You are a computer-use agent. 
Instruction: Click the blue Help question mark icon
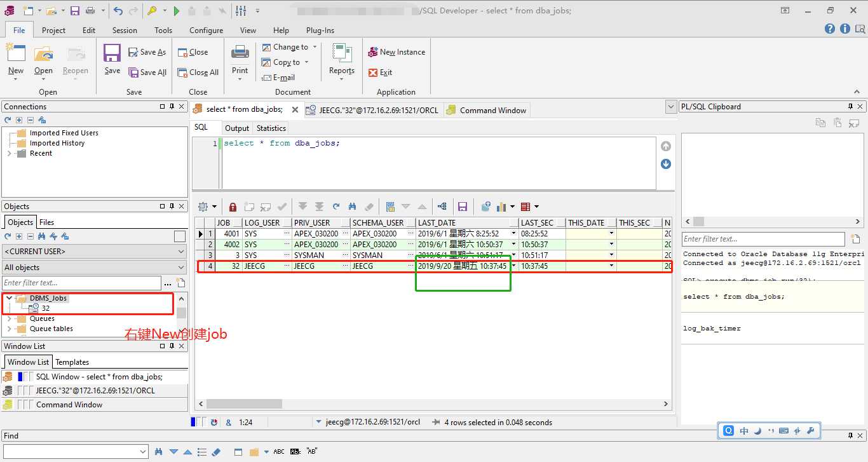click(830, 29)
